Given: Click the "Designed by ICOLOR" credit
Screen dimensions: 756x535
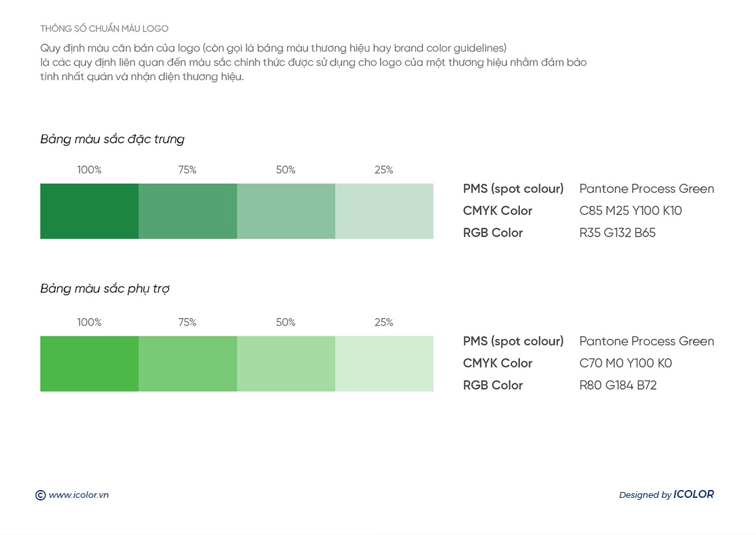Looking at the screenshot, I should click(x=666, y=495).
